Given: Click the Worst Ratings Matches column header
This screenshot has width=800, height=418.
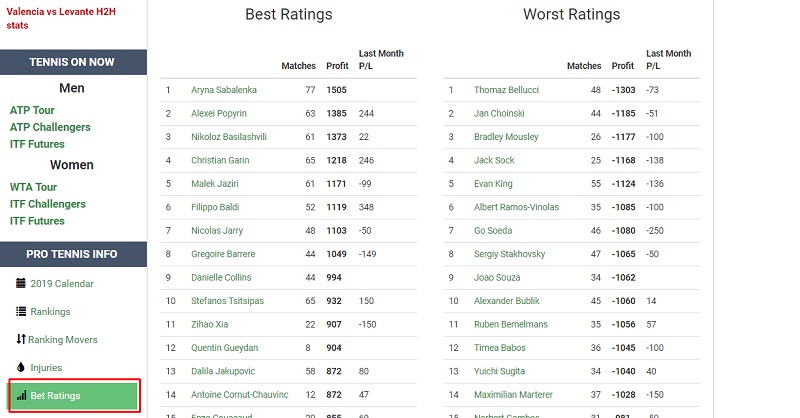Looking at the screenshot, I should [x=584, y=66].
